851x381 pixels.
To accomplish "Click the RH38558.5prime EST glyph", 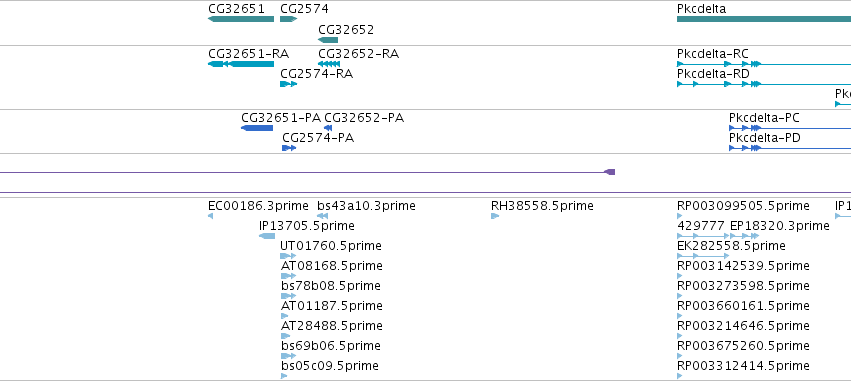I will [x=495, y=216].
